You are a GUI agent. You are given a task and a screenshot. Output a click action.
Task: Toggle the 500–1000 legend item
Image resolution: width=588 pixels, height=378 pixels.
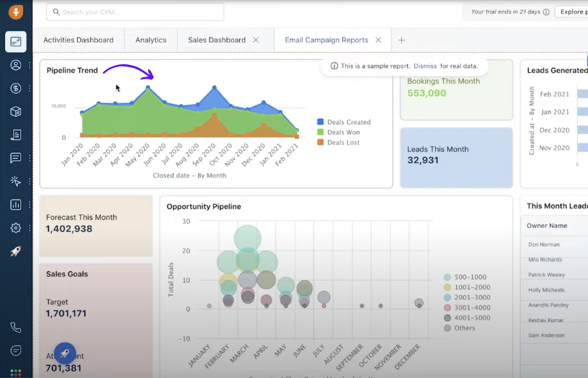click(x=465, y=277)
